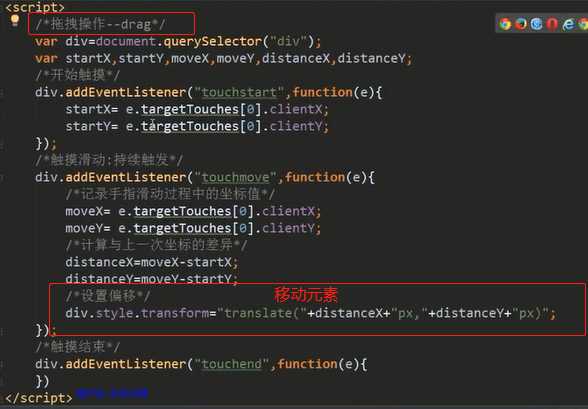Click targetTouches on the moveY line
Screen dimensions: 588x409
pyautogui.click(x=183, y=228)
